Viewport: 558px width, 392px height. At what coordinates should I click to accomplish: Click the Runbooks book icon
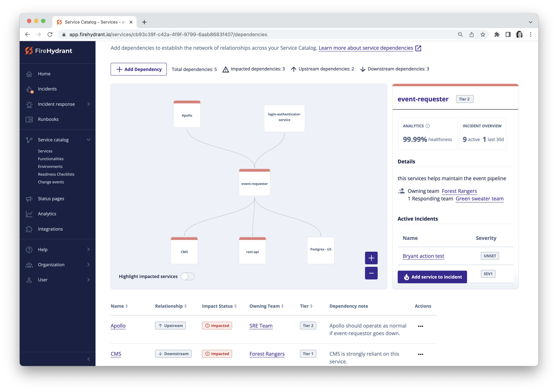click(29, 119)
